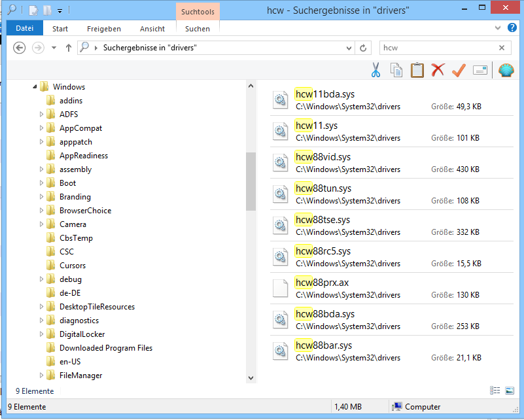The width and height of the screenshot is (524, 420).
Task: Open the address bar history dropdown
Action: tap(349, 48)
